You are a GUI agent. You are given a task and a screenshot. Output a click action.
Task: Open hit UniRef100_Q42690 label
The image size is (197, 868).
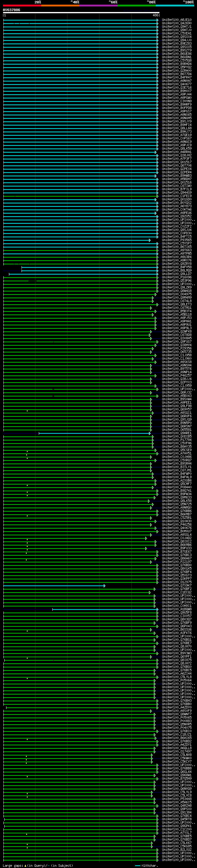(x=177, y=23)
